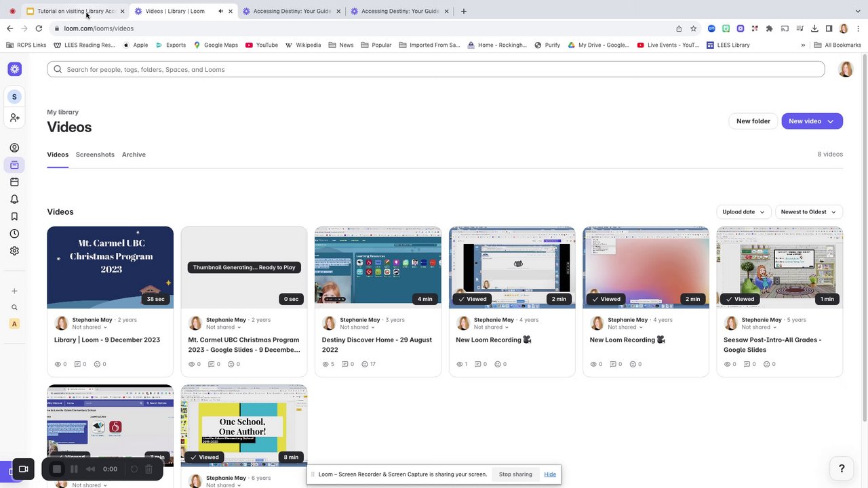Open the Chrome downloads icon
This screenshot has width=868, height=488.
tap(814, 28)
